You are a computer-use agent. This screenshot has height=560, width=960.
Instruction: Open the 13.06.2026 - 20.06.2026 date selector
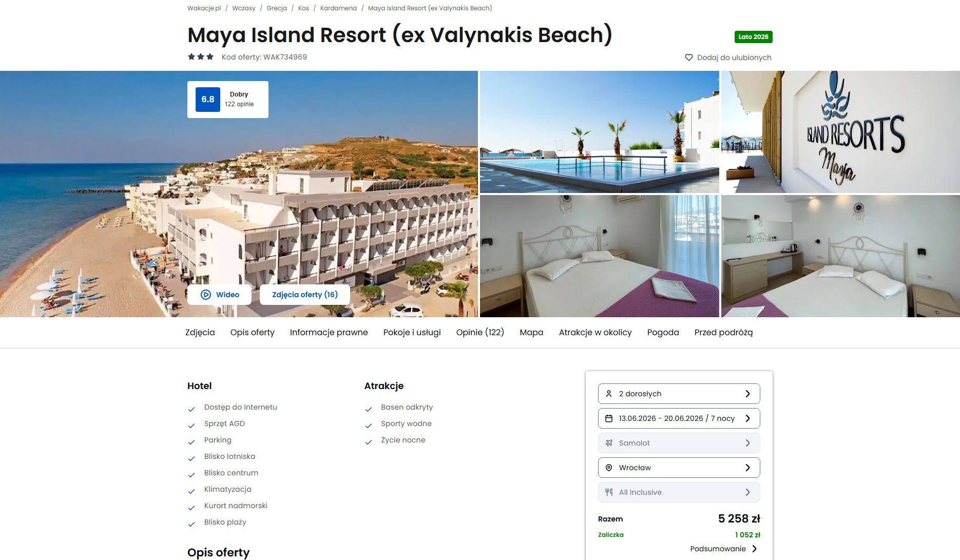[x=679, y=418]
